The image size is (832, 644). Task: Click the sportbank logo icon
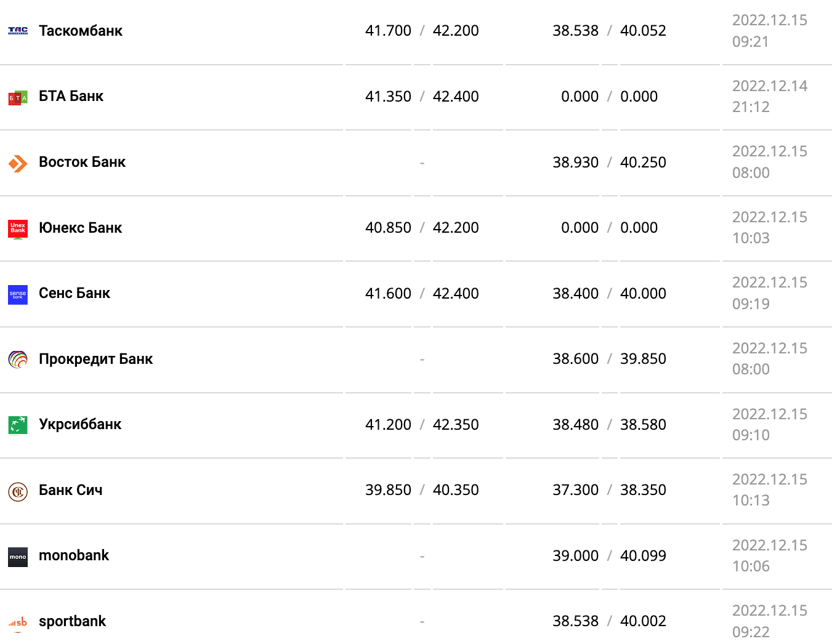point(18,622)
